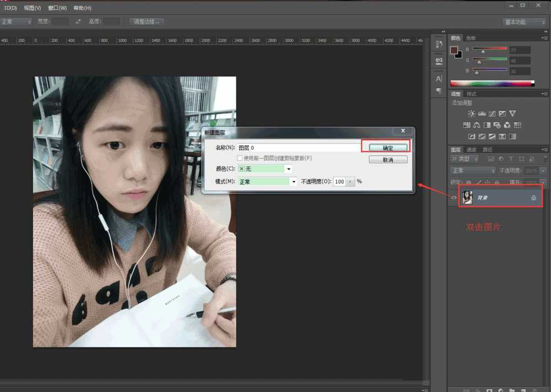Select the Brightness/Contrast adjustment icon
This screenshot has width=551, height=392.
click(x=472, y=114)
